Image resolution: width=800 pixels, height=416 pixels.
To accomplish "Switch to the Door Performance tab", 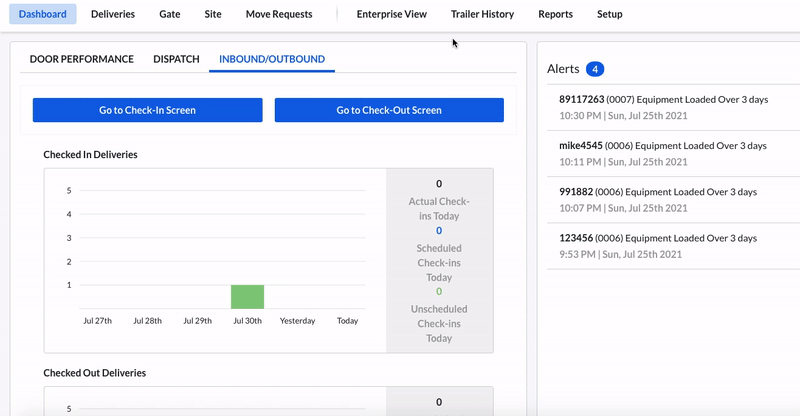I will coord(81,59).
